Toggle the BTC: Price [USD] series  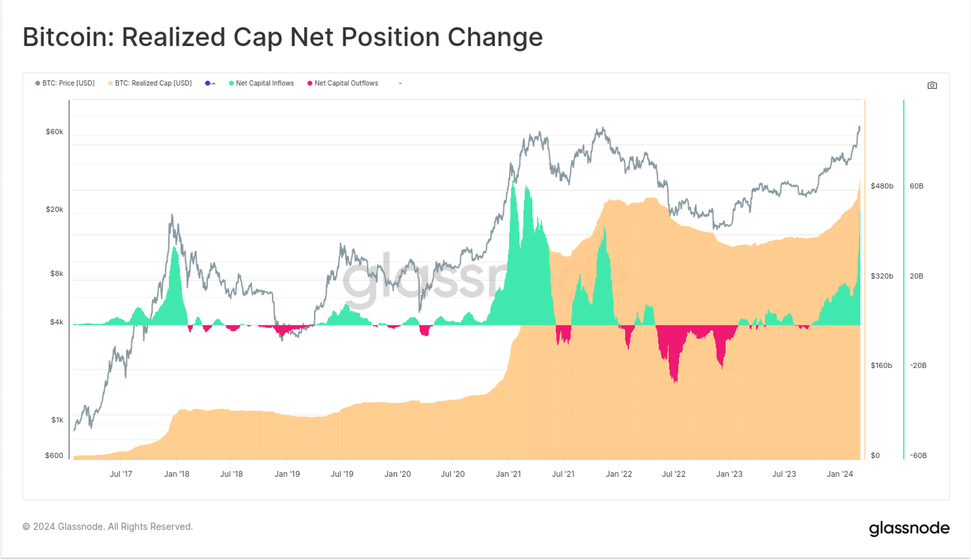65,83
